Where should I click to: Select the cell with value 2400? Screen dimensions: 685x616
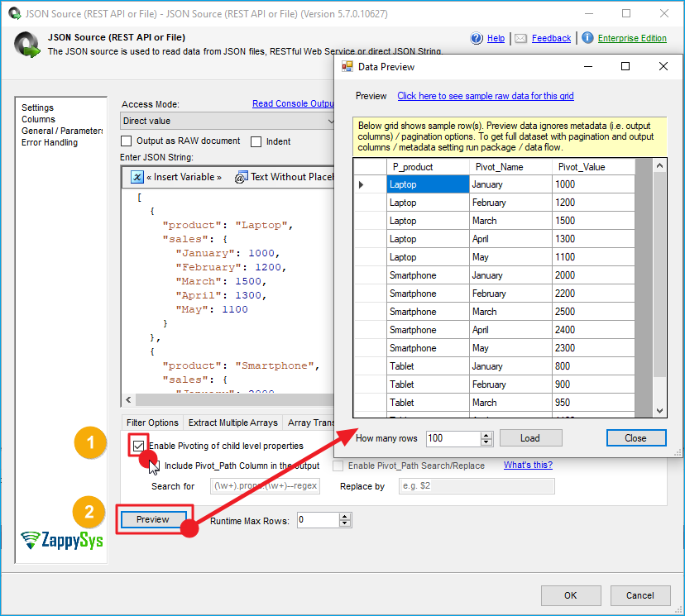(593, 330)
